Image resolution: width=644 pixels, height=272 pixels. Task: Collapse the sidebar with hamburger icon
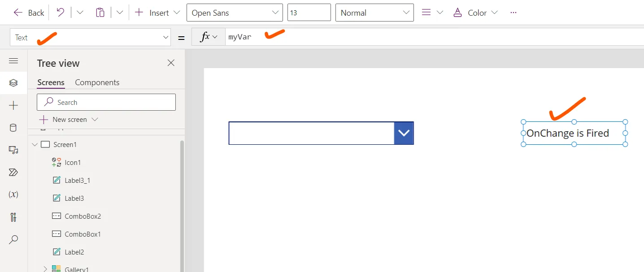[13, 60]
